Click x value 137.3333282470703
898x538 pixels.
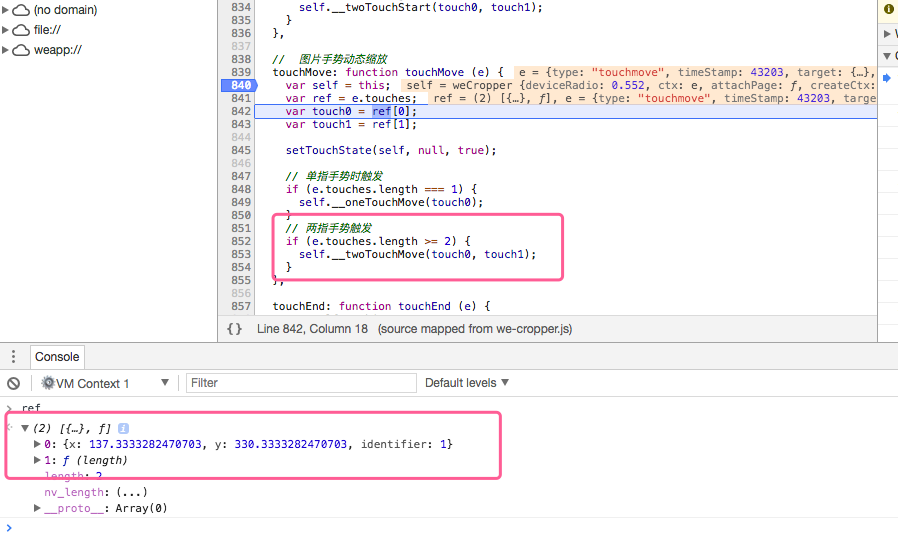145,444
